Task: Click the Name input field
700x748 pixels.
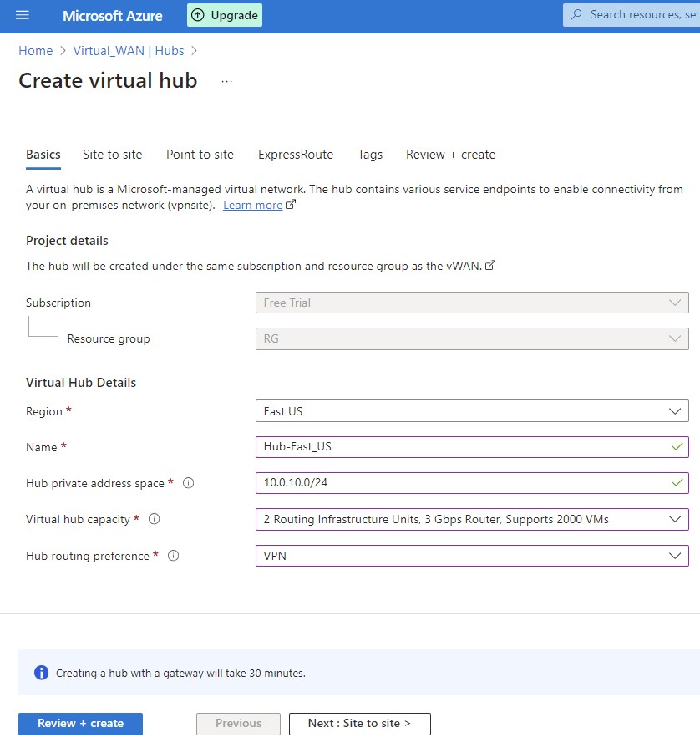Action: [464, 447]
